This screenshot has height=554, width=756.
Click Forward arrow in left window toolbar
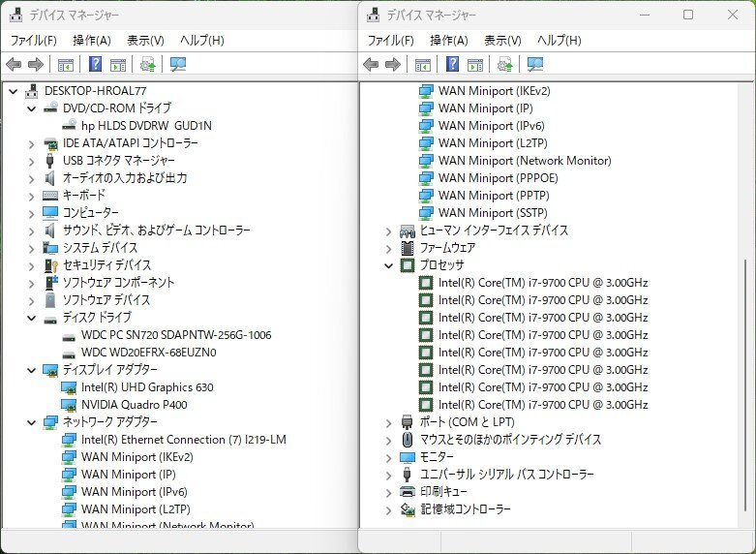[36, 64]
